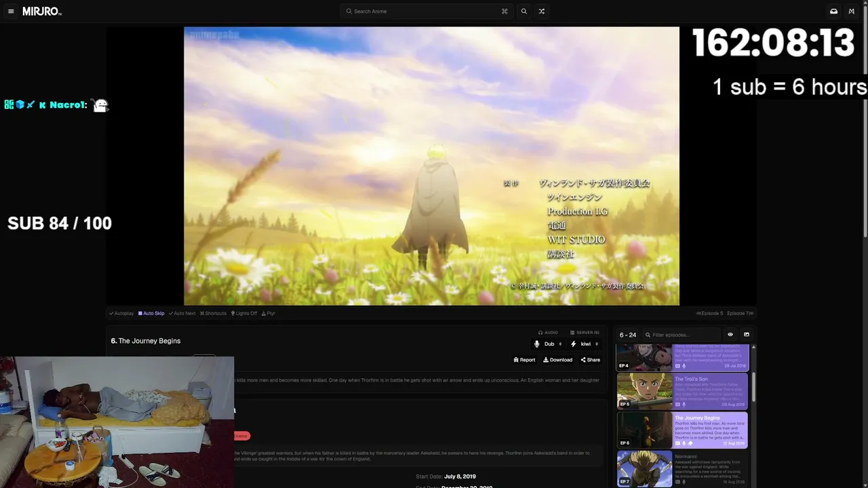The image size is (868, 488).
Task: Click the episode list scrollbar thumb
Action: click(753, 386)
